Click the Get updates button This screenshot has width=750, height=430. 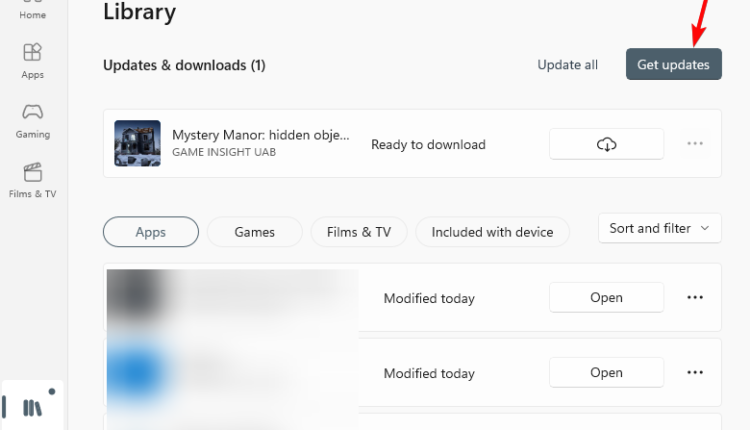(673, 64)
